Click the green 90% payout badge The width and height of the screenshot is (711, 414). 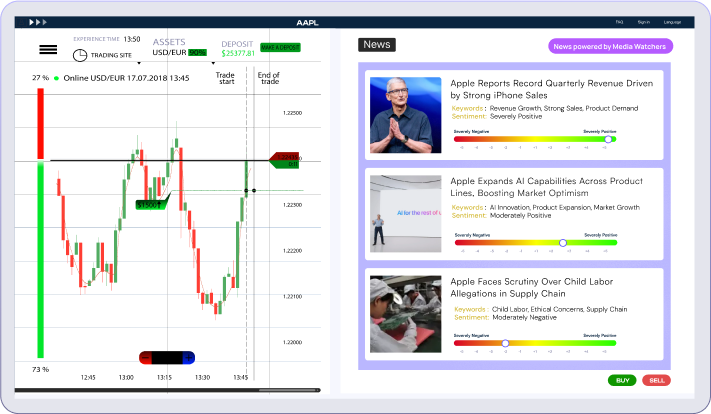[x=197, y=53]
